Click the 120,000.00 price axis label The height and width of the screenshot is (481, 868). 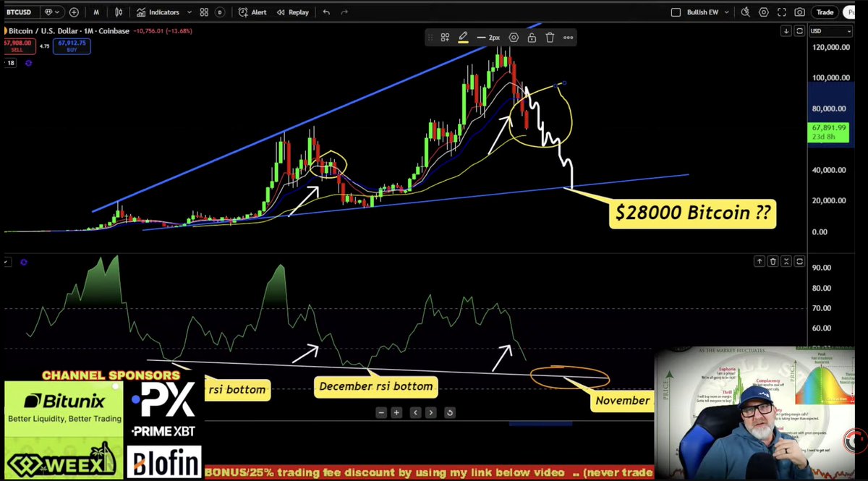coord(830,46)
